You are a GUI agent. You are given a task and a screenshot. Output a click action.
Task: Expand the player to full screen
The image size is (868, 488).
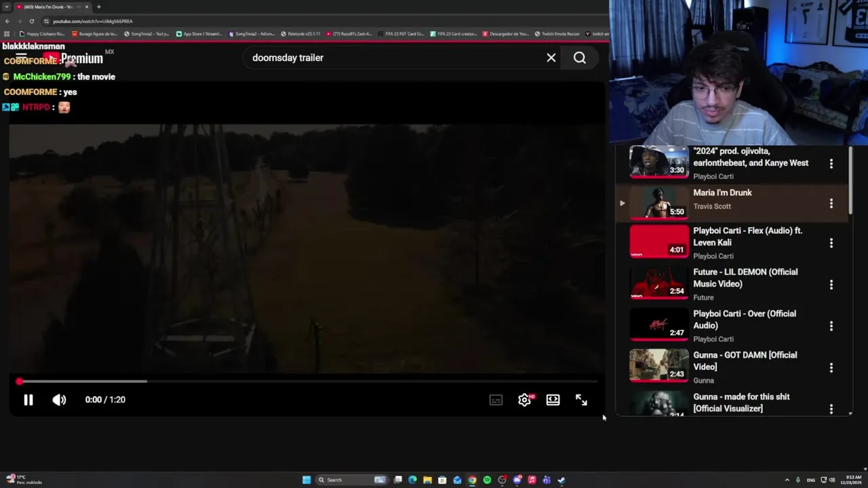[581, 400]
